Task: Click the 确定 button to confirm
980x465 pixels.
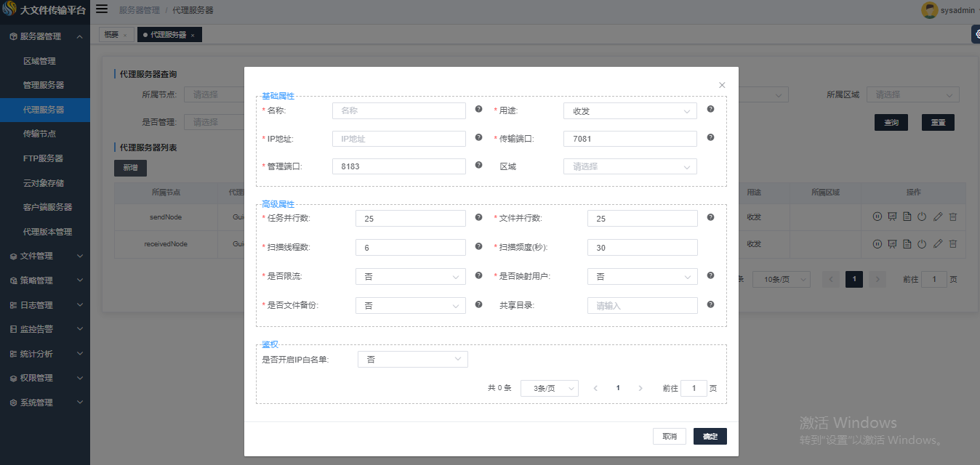Action: 710,436
